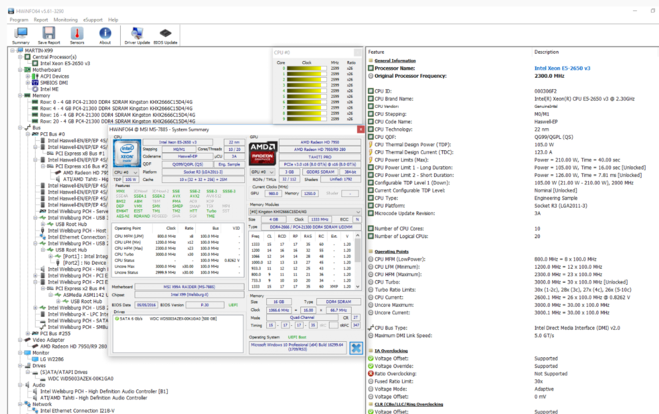Click the Save Report floppy icon
The width and height of the screenshot is (659, 414).
point(48,35)
